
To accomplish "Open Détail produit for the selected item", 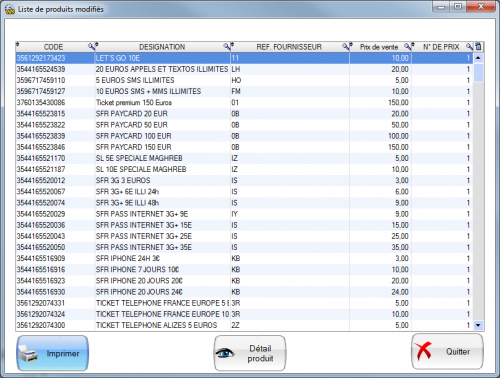I will coord(250,353).
